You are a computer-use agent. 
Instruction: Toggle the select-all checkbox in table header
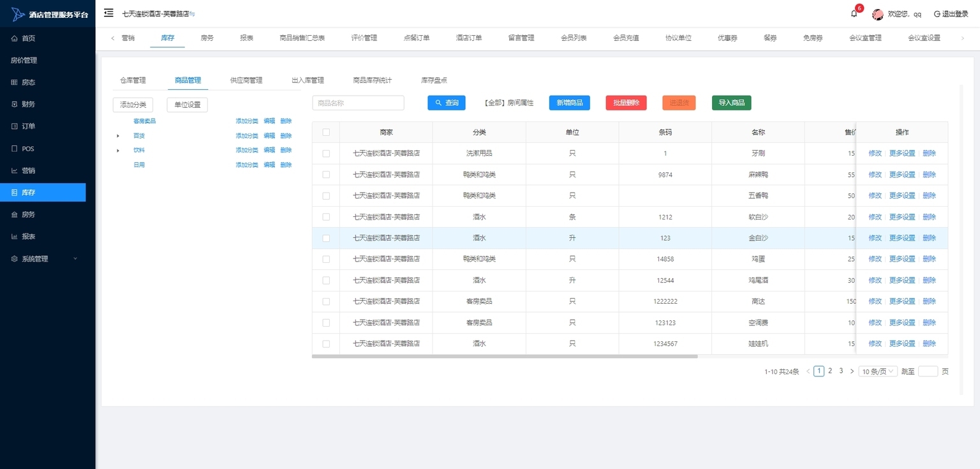326,132
